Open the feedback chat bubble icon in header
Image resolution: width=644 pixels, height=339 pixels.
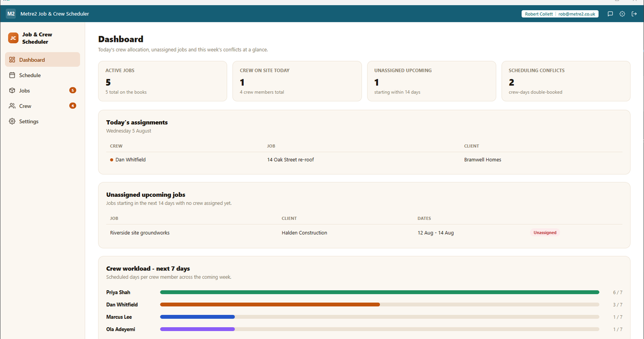pos(610,14)
